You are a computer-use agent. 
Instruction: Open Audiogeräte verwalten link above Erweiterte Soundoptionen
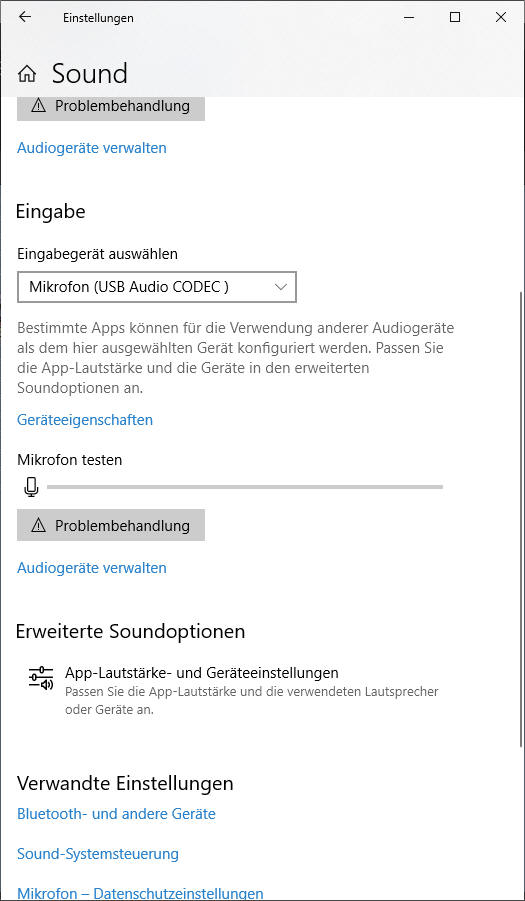pos(92,568)
